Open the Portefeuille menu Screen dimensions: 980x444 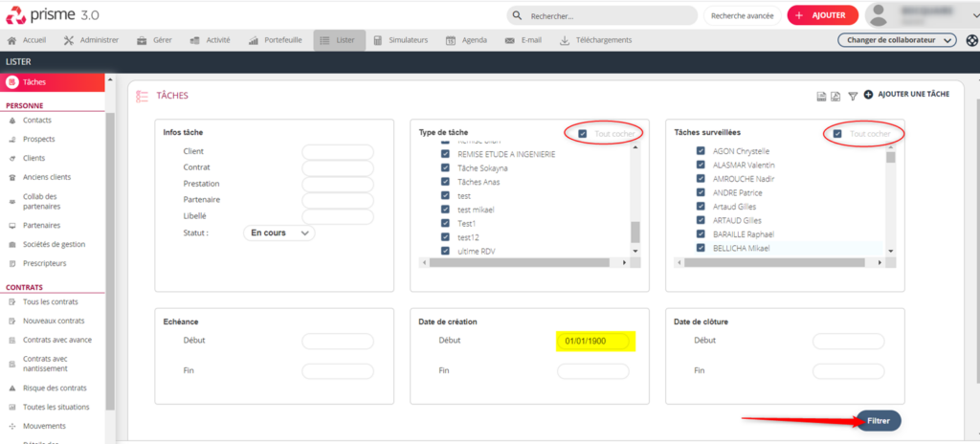point(276,40)
